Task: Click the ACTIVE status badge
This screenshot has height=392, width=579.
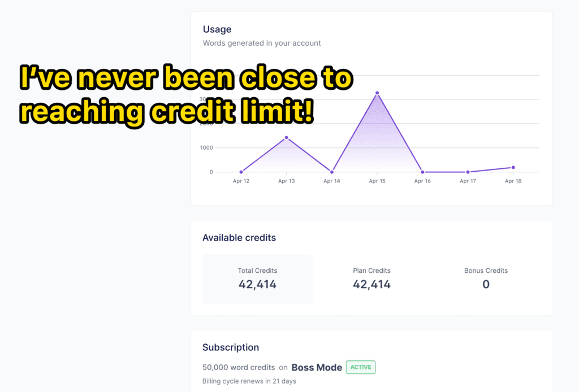Action: tap(361, 367)
